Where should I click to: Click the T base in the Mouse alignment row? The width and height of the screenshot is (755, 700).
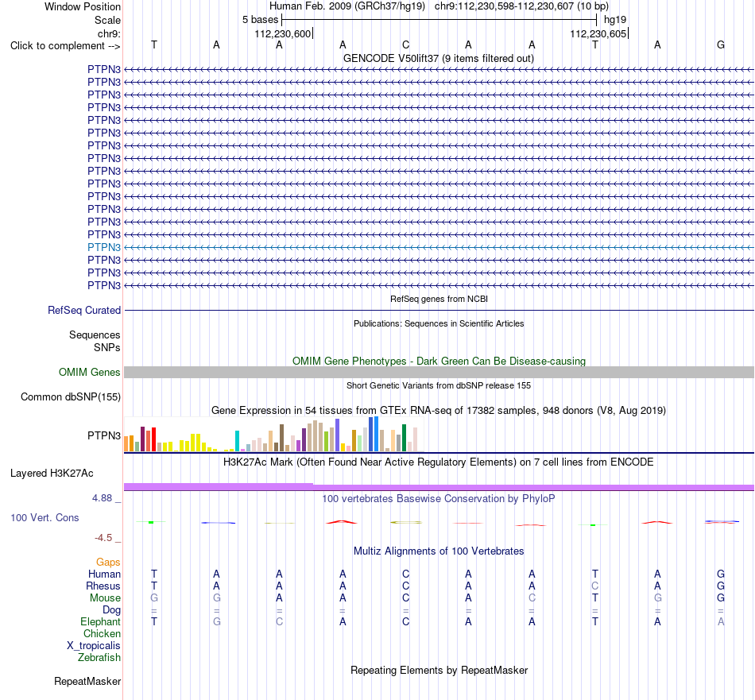pyautogui.click(x=595, y=598)
